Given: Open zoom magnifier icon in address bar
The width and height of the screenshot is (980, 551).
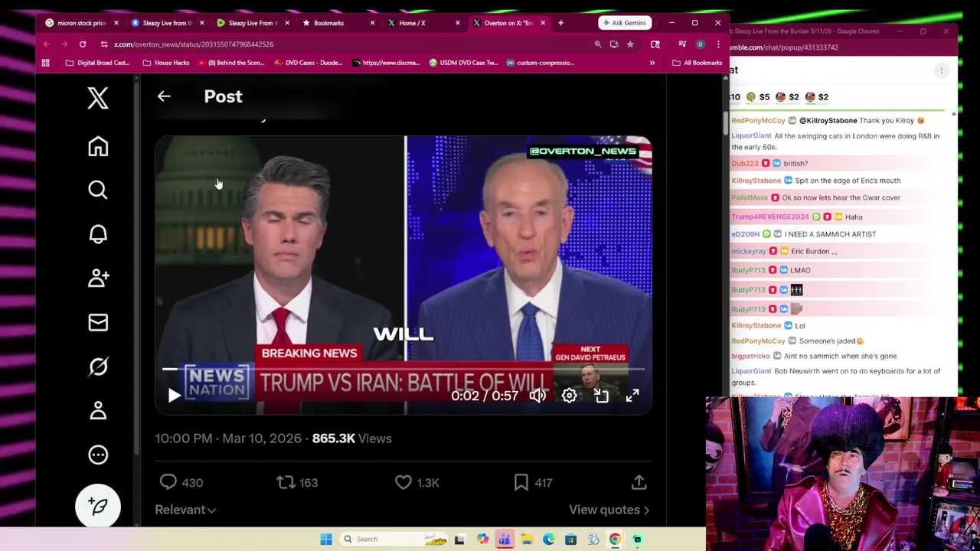Looking at the screenshot, I should 597,44.
